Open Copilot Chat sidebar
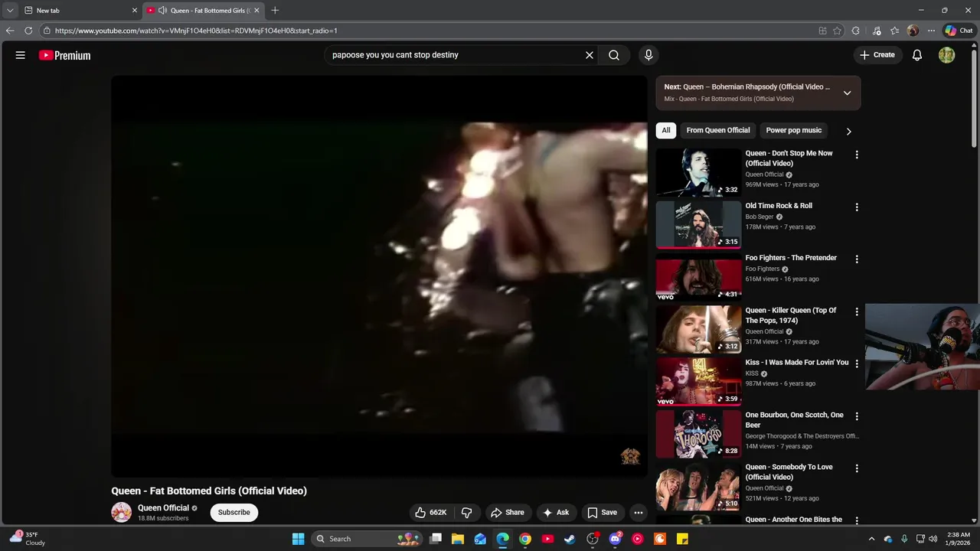Image resolution: width=980 pixels, height=551 pixels. click(x=959, y=31)
